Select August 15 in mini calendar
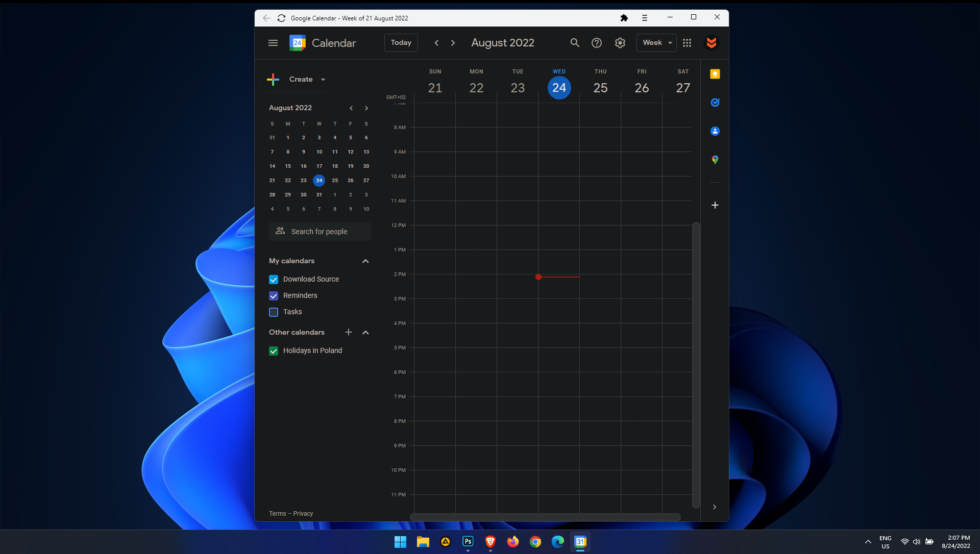Screen dimensions: 980x554 pos(288,166)
